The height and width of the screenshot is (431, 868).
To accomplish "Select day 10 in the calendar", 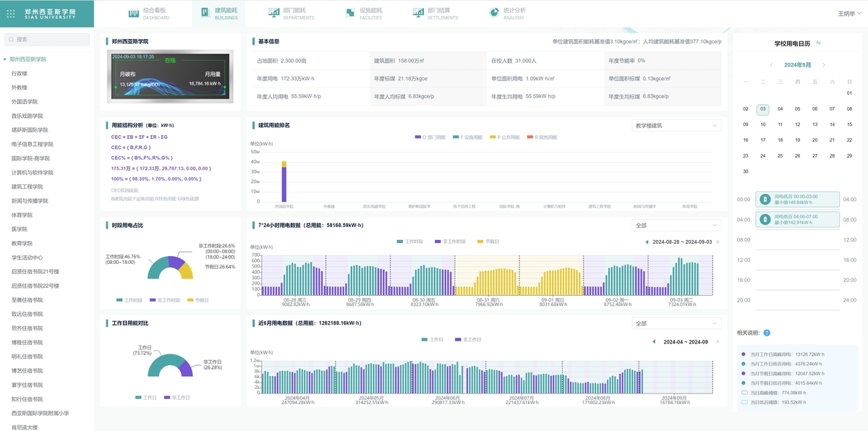I will (x=762, y=124).
